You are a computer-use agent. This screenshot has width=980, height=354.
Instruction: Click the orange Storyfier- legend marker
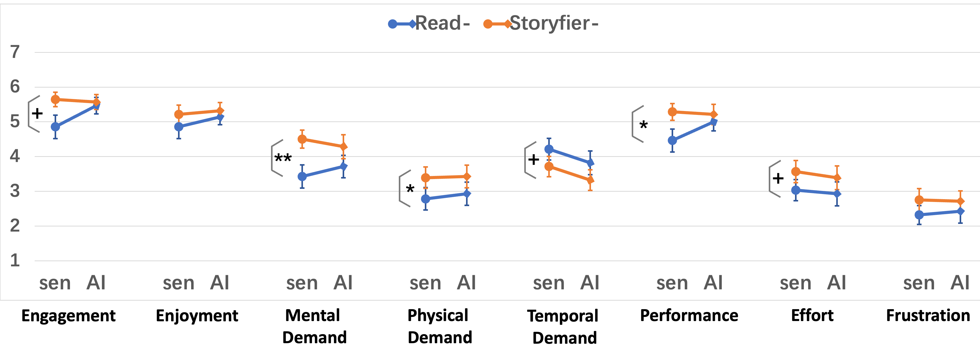click(x=497, y=24)
